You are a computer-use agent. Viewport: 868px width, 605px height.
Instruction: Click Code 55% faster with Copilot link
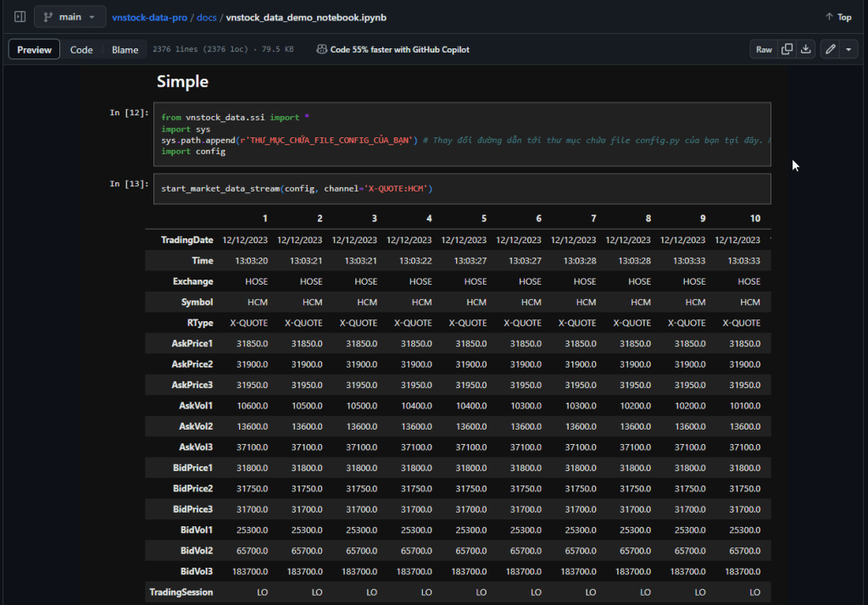pos(399,49)
